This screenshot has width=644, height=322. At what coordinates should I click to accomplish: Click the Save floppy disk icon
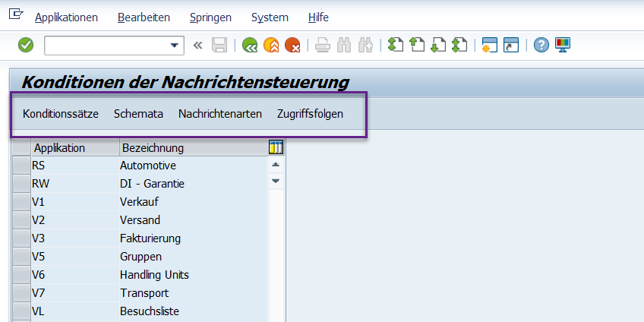click(x=219, y=45)
